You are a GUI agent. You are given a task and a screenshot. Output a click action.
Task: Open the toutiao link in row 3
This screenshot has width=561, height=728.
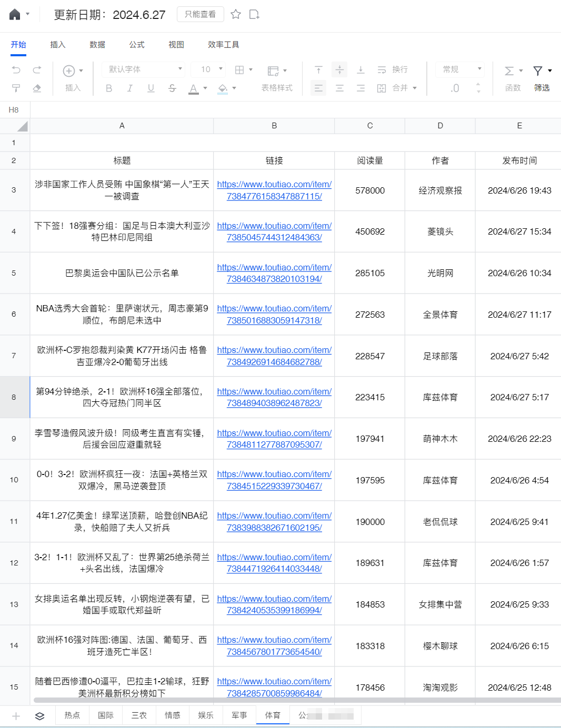click(x=274, y=190)
